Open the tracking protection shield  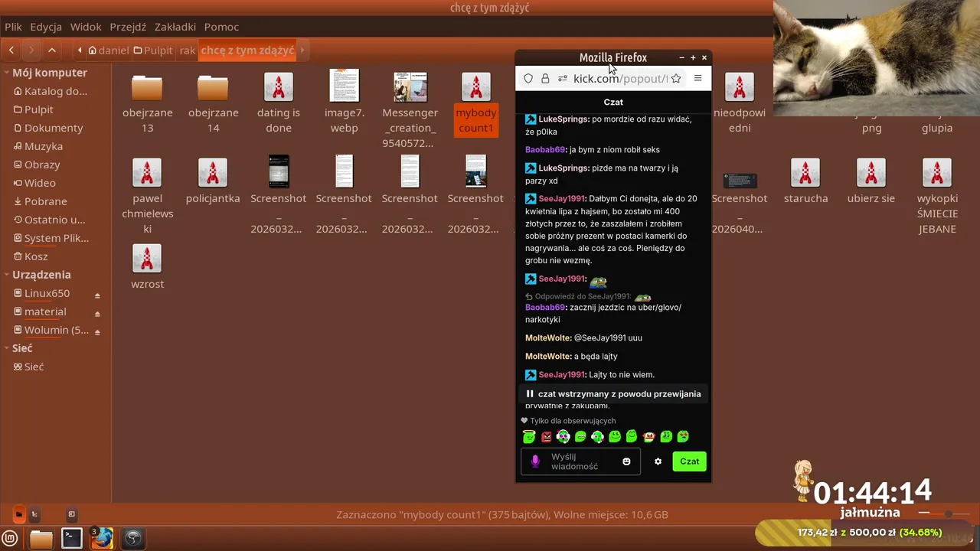(x=528, y=78)
